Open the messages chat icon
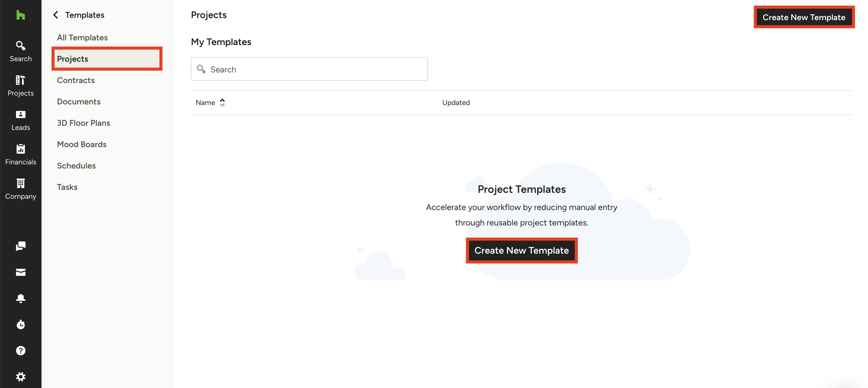Viewport: 868px width, 388px height. pyautogui.click(x=20, y=246)
